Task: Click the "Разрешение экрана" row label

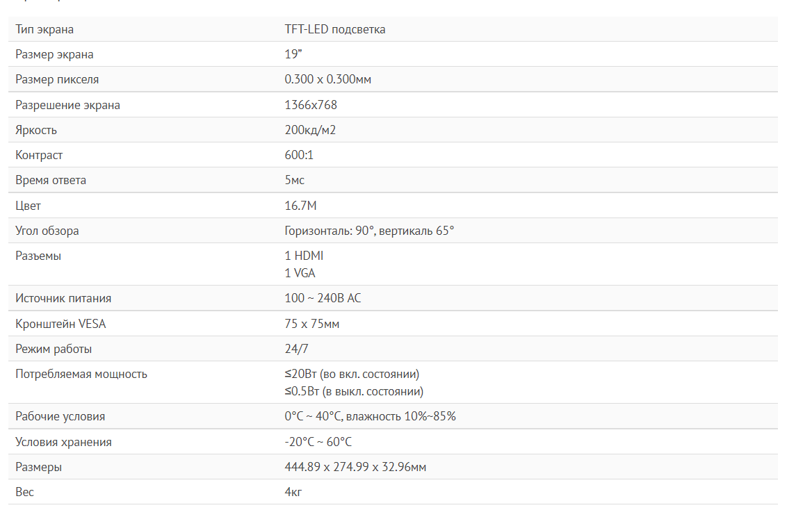Action: [x=67, y=105]
